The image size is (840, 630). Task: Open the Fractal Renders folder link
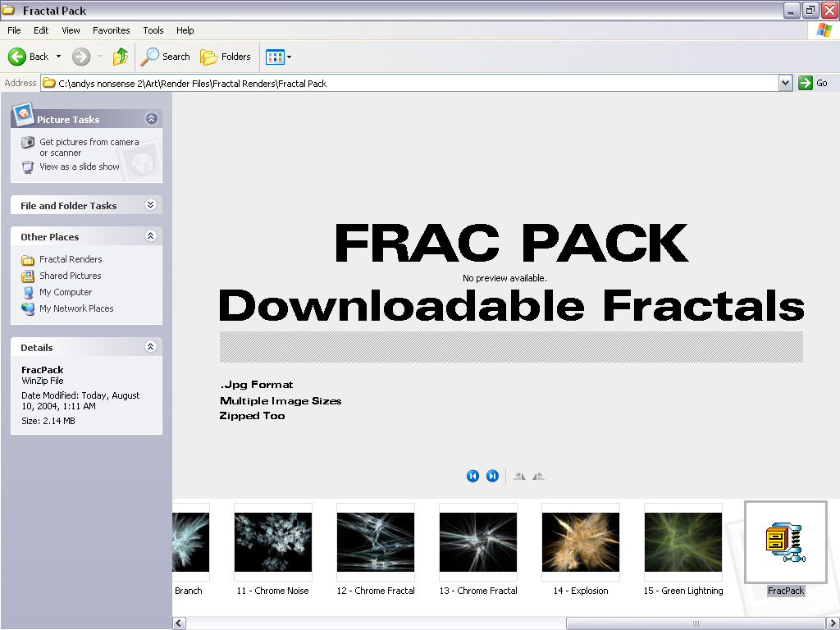(x=71, y=259)
